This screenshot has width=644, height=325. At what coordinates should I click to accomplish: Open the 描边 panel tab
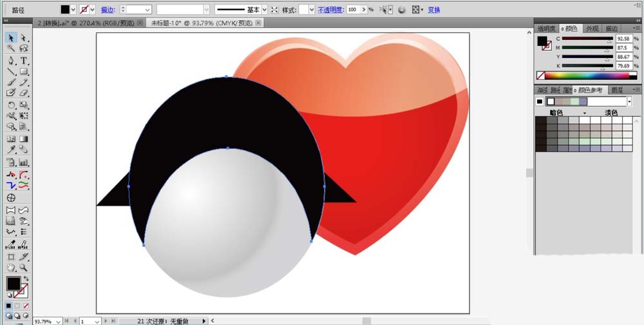pos(611,28)
